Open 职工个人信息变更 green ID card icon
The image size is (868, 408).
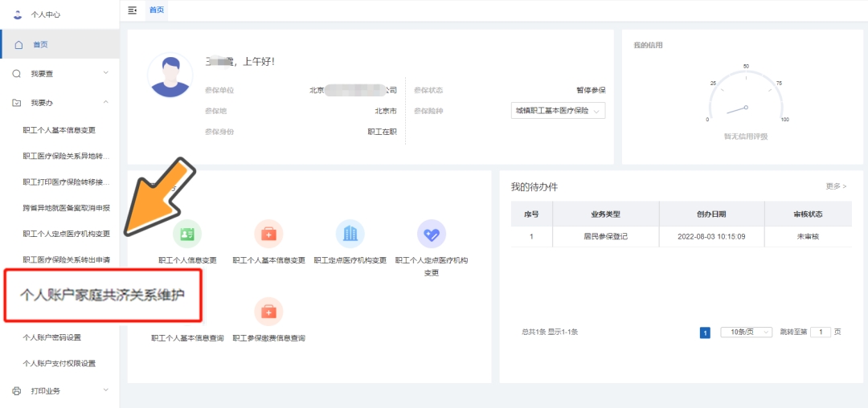187,234
